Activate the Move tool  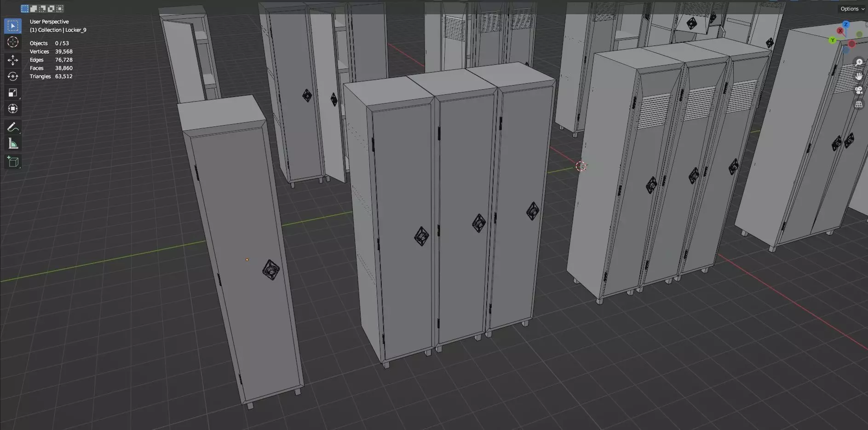tap(13, 60)
